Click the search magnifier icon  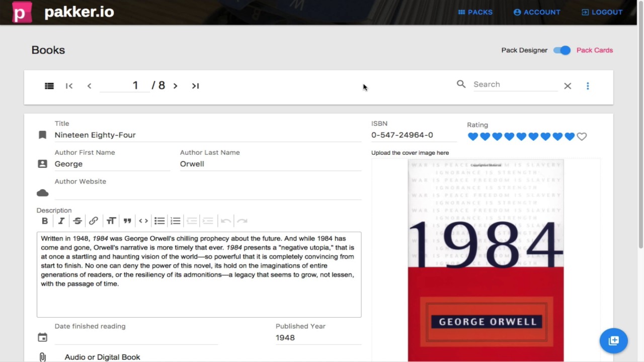click(461, 84)
